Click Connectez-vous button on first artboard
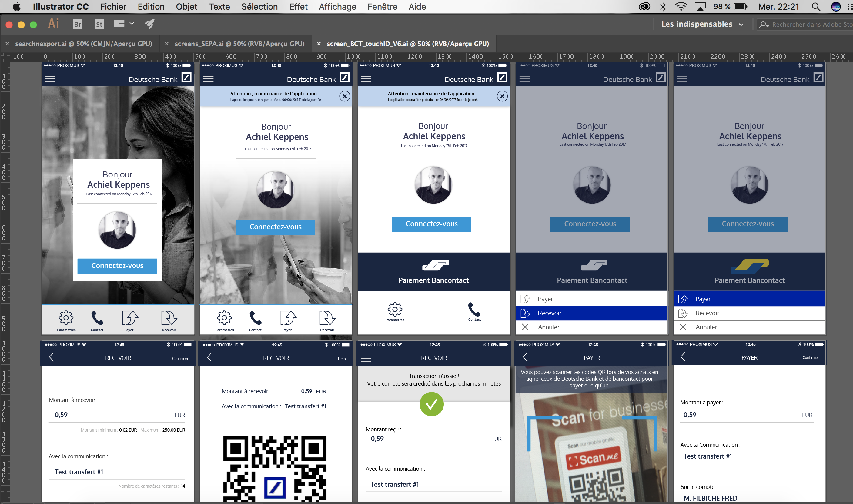 pyautogui.click(x=117, y=266)
